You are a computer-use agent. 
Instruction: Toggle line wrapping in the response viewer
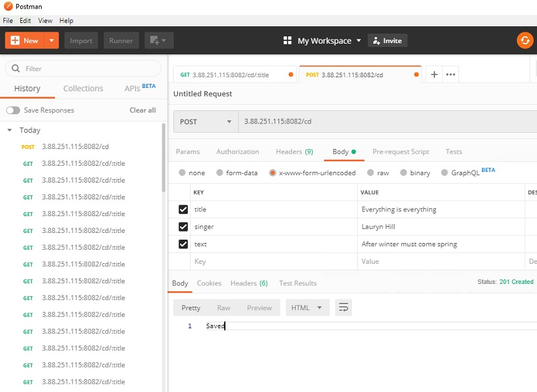click(343, 307)
